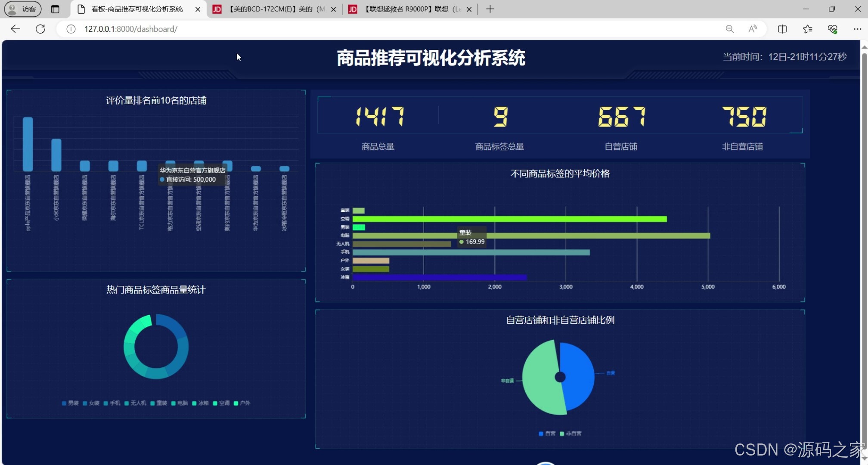Screen dimensions: 868x465
Task: Click the 女装 average price bar
Action: (371, 269)
